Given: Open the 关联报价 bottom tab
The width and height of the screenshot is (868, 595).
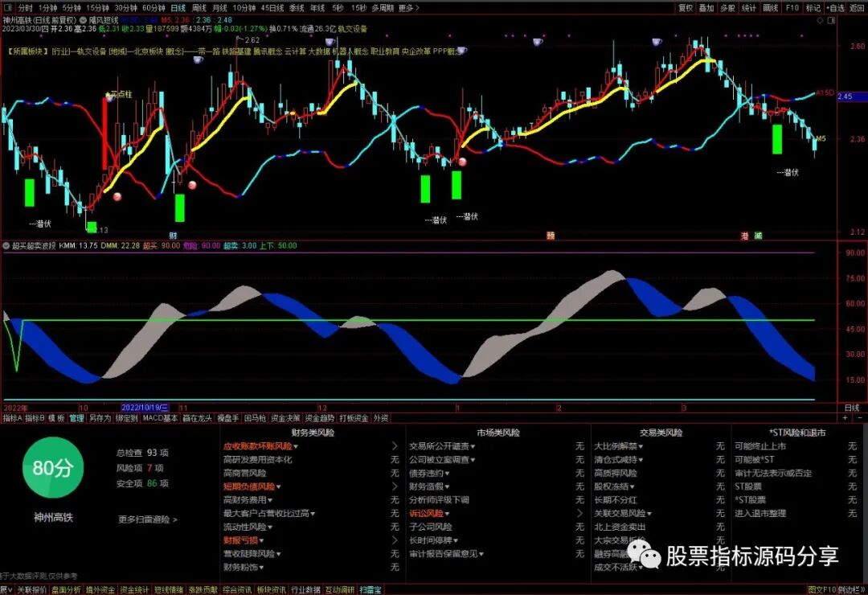Looking at the screenshot, I should click(31, 590).
